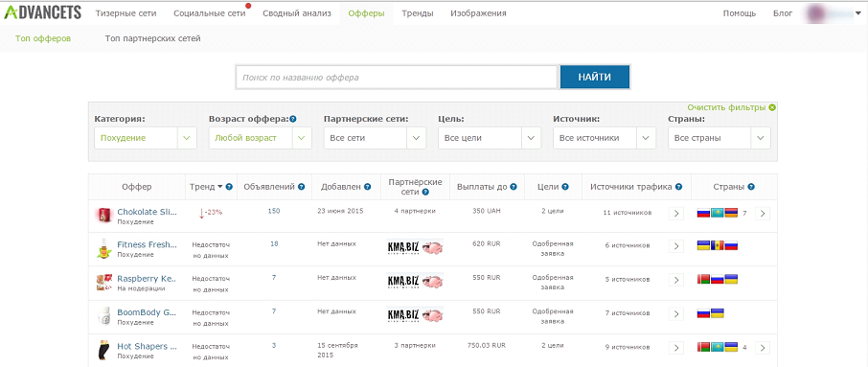The image size is (868, 367).
Task: Expand countries list for Chokolate Slim
Action: [x=763, y=213]
